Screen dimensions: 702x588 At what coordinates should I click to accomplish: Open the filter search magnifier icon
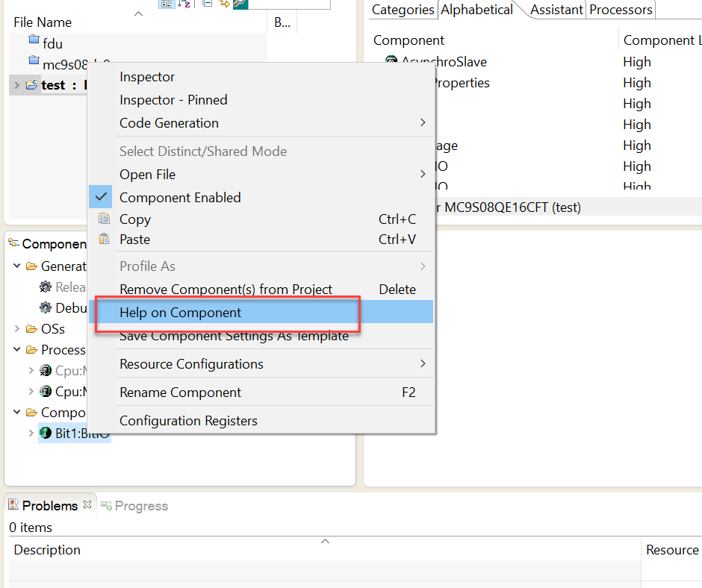pyautogui.click(x=240, y=4)
